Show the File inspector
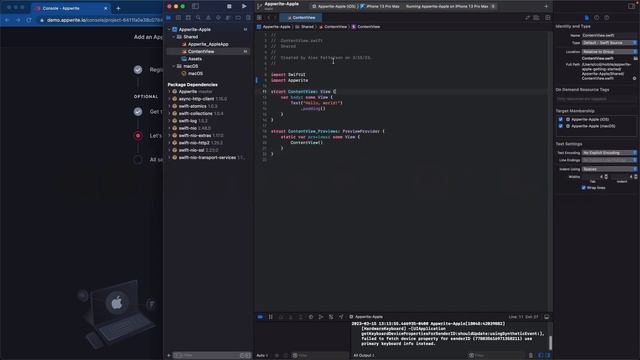Viewport: 640px width, 360px height. click(x=587, y=18)
